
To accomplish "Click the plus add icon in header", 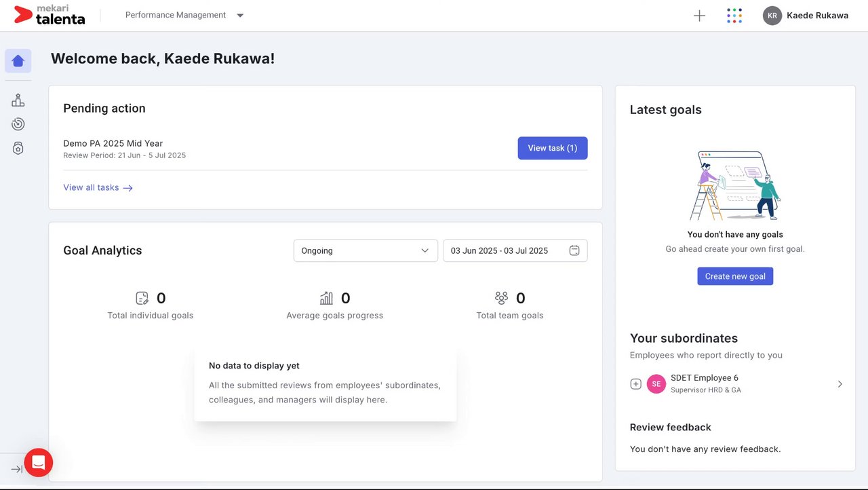I will click(x=699, y=16).
